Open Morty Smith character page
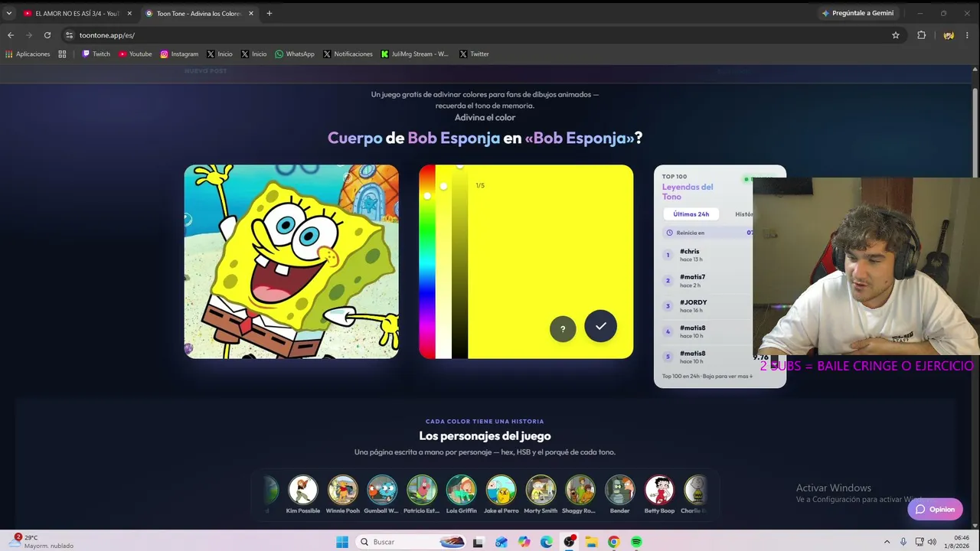980x551 pixels. coord(541,494)
